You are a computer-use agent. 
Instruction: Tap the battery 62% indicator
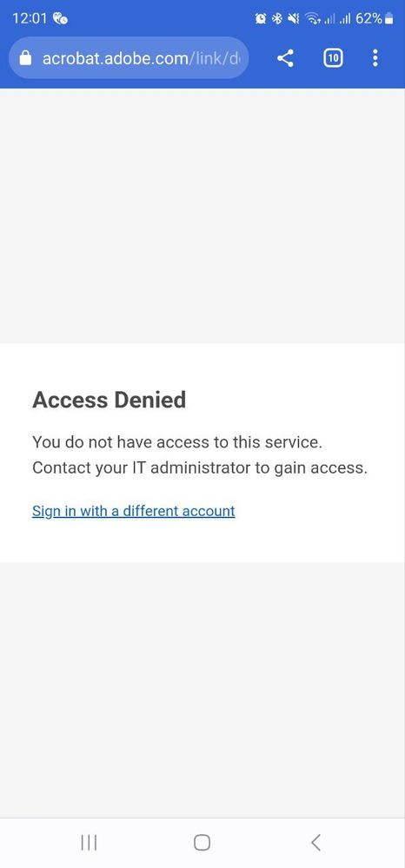[375, 19]
